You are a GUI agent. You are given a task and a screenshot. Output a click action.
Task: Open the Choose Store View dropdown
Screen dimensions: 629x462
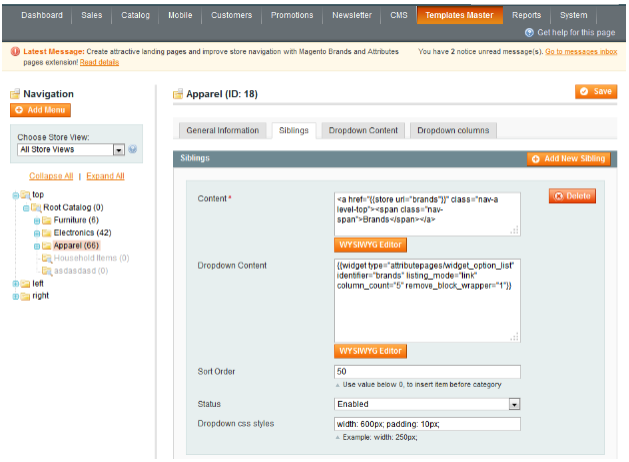click(118, 150)
